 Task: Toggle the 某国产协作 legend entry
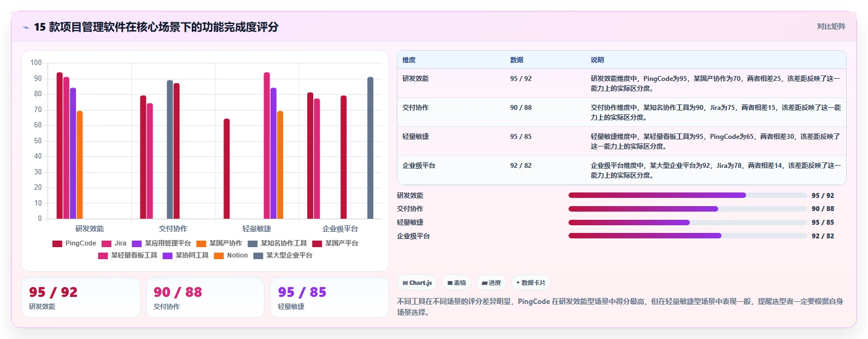[219, 243]
